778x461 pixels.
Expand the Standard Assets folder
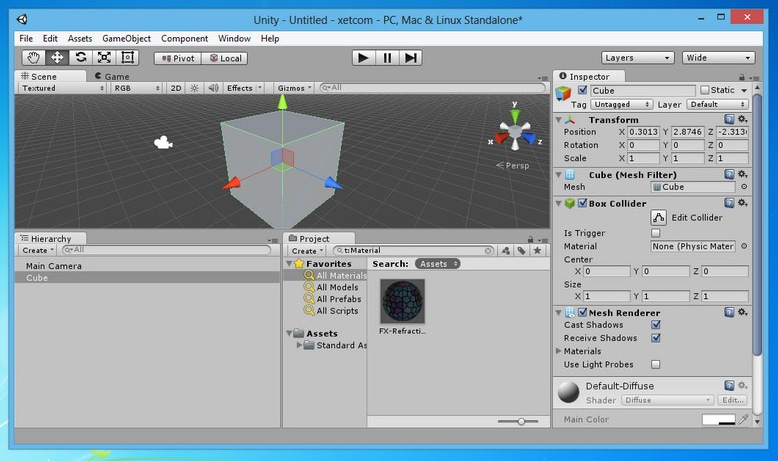point(299,345)
